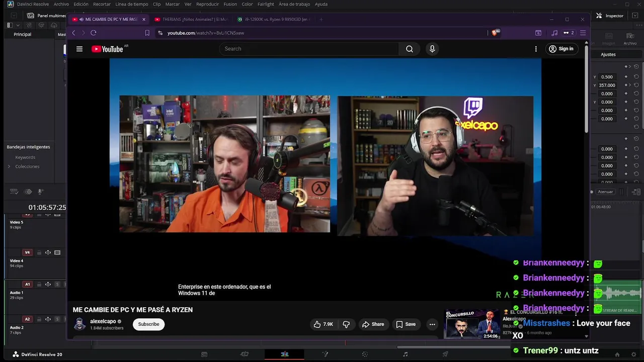644x362 pixels.
Task: Save the video to playlist
Action: 406,324
